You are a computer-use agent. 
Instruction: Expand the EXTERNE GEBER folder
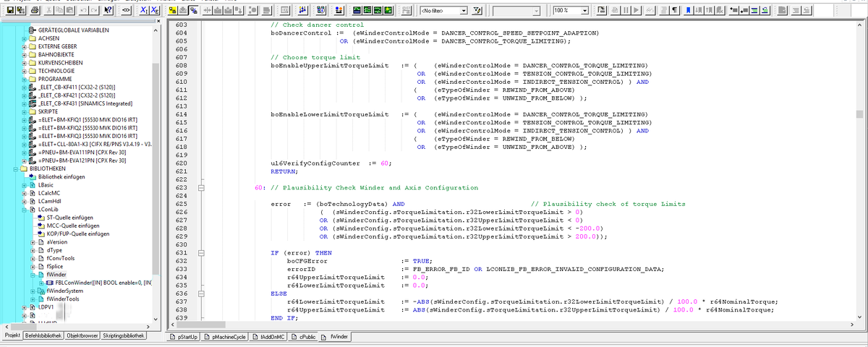25,46
